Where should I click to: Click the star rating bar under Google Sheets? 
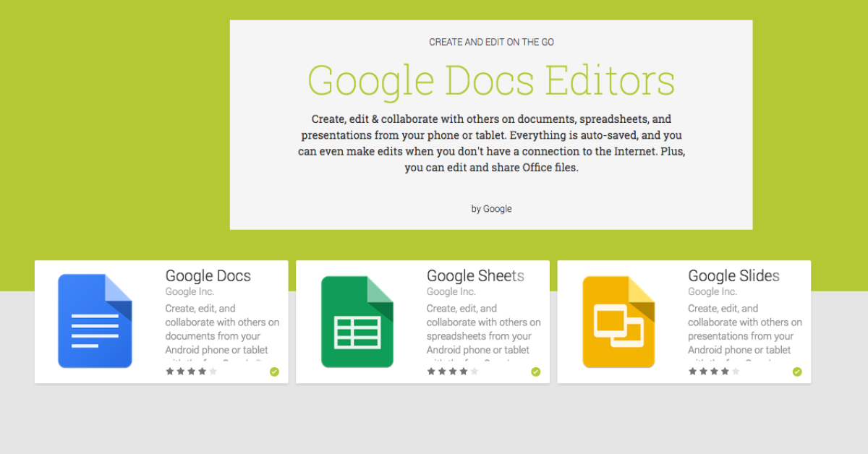click(452, 371)
